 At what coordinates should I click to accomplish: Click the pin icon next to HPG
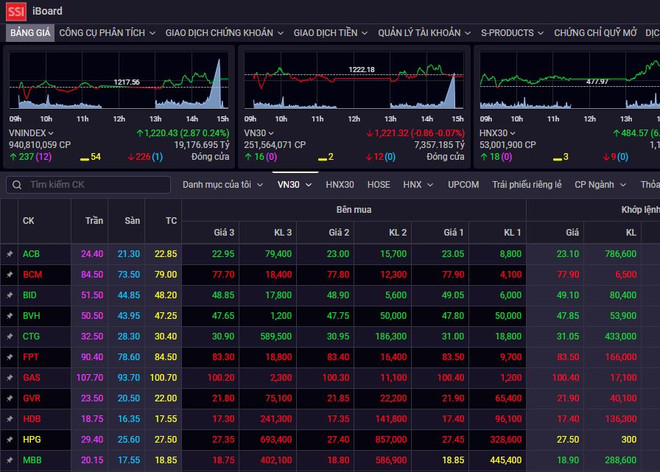click(9, 440)
